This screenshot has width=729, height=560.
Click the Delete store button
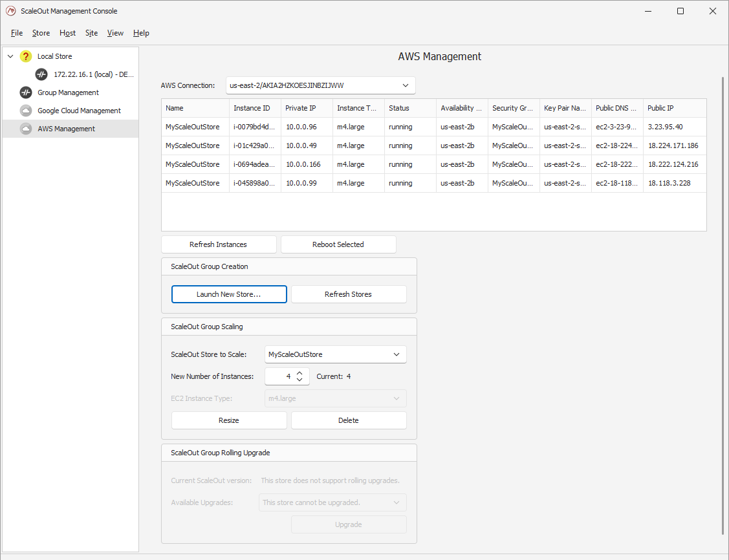coord(348,420)
